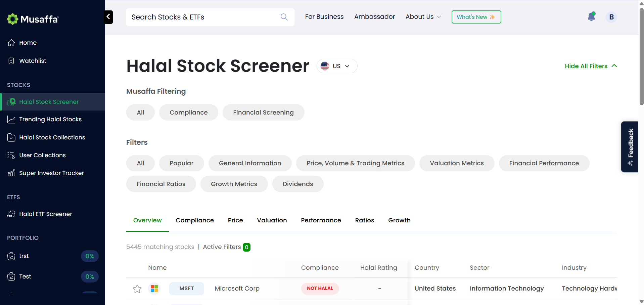Image resolution: width=644 pixels, height=305 pixels.
Task: Open the Ambassador link
Action: pos(375,17)
